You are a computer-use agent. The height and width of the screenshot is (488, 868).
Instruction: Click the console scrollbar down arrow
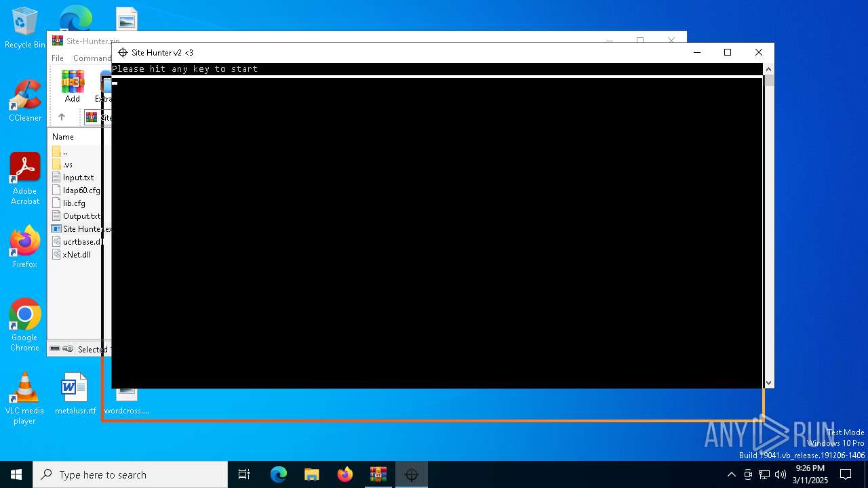(768, 383)
